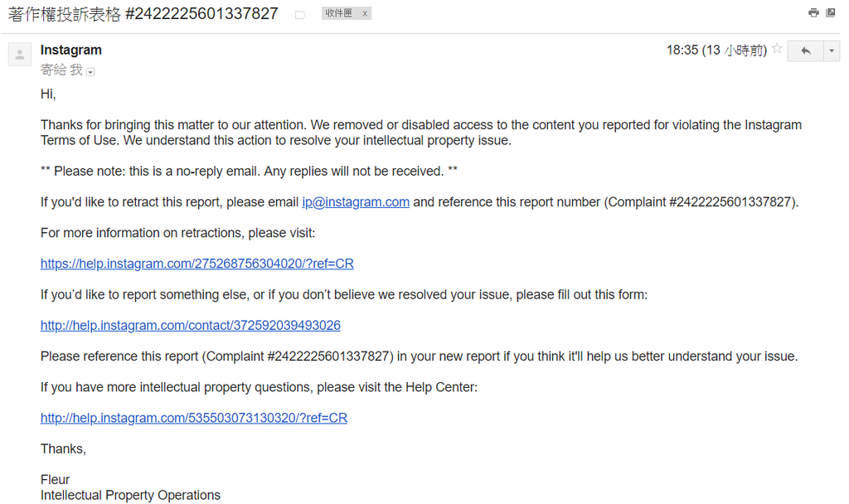Click the reply arrow button
The image size is (849, 504).
tap(804, 51)
